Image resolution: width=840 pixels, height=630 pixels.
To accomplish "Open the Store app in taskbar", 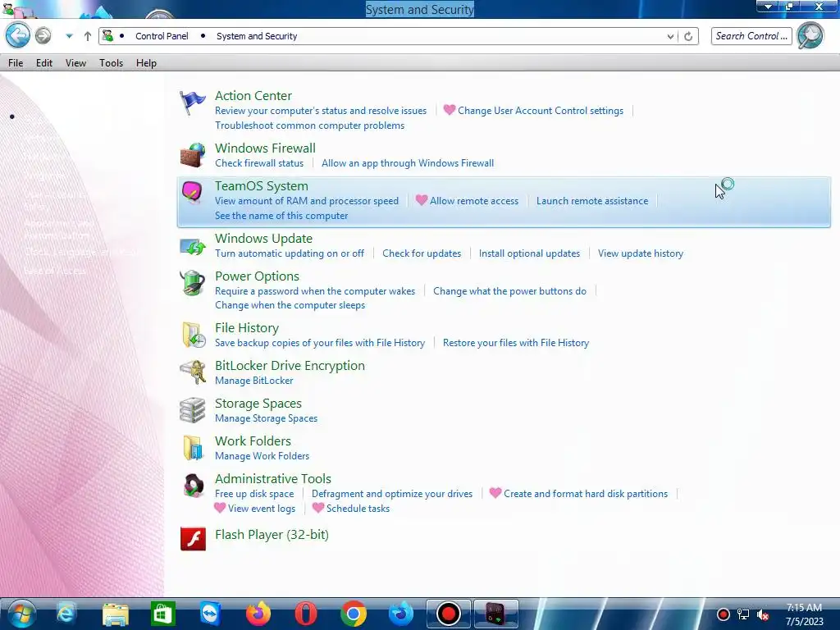I will (x=162, y=614).
